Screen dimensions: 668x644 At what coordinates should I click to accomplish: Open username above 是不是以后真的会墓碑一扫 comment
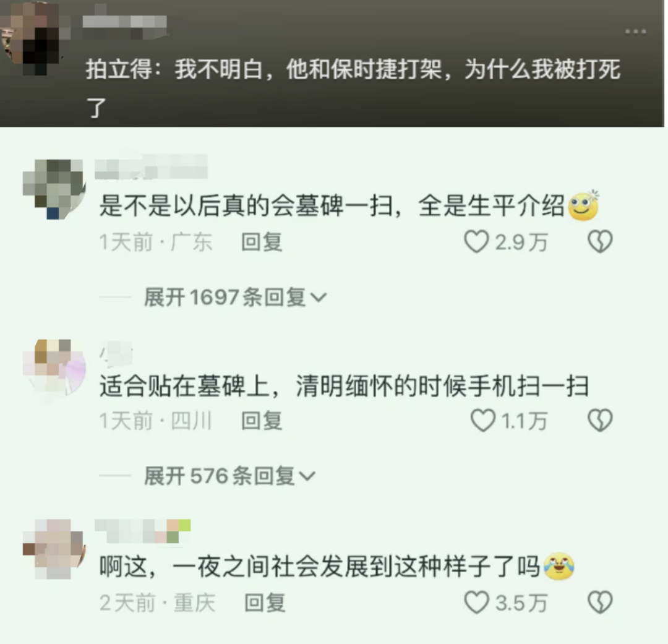(151, 166)
